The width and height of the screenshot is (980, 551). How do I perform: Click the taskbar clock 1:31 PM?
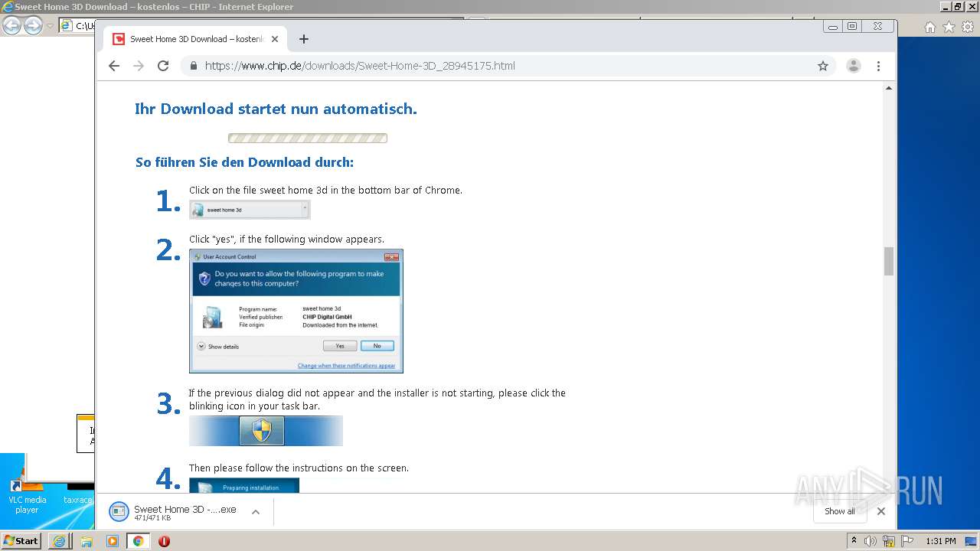[x=941, y=541]
